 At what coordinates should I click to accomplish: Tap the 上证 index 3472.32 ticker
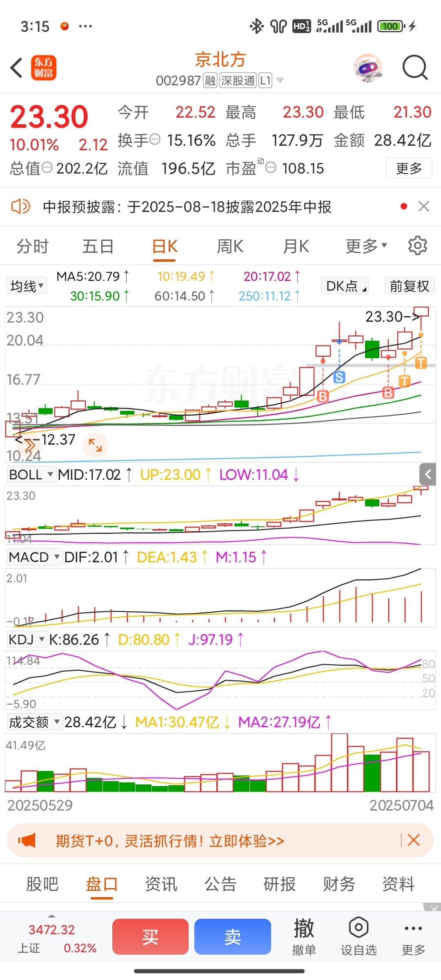tap(57, 938)
